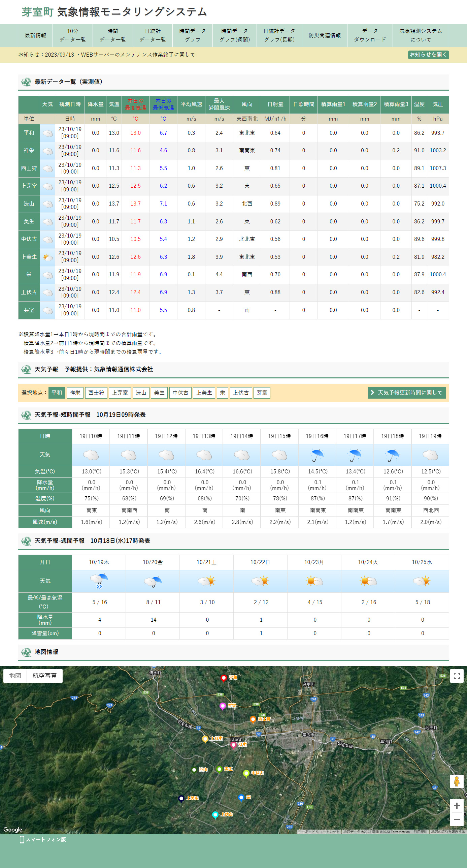Image resolution: width=467 pixels, height=868 pixels.
Task: Select forecast location 西士狩
Action: click(96, 393)
